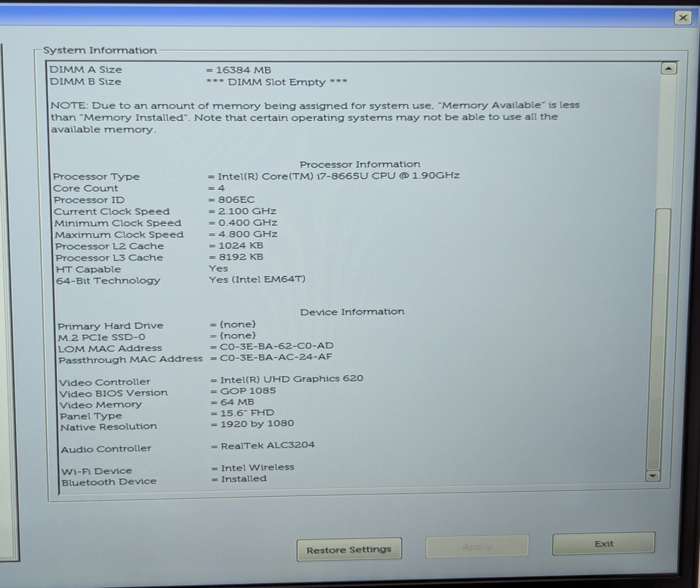Viewport: 700px width, 588px height.
Task: Click the DIMM B Size label
Action: coord(85,82)
